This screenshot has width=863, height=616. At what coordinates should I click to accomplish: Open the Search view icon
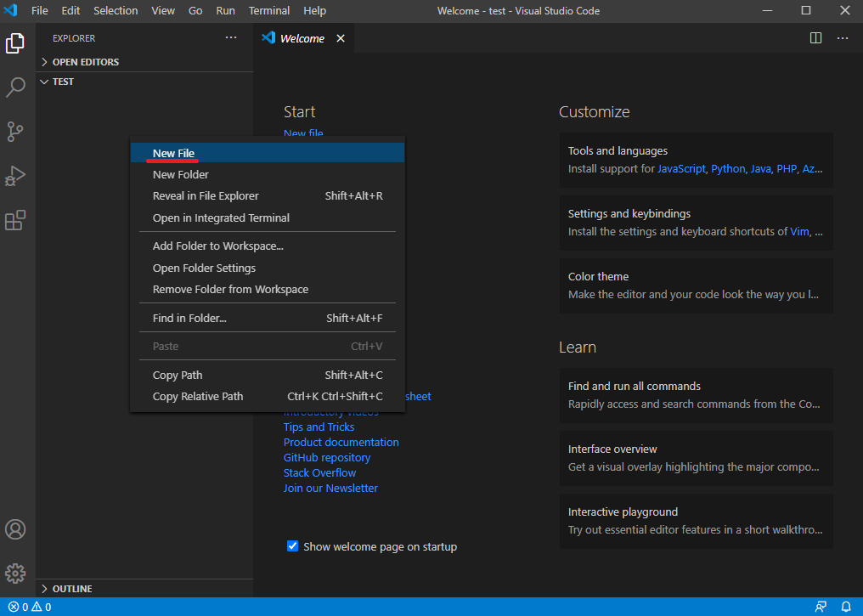pyautogui.click(x=15, y=87)
